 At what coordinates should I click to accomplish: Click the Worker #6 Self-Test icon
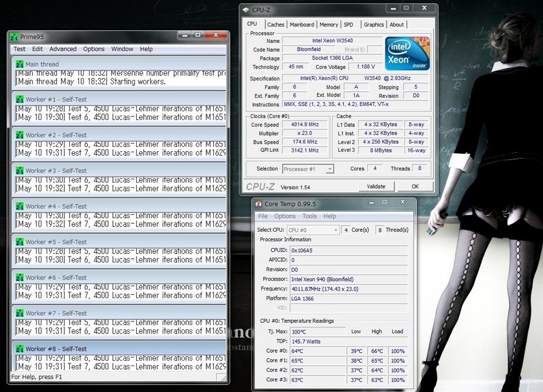coord(20,278)
